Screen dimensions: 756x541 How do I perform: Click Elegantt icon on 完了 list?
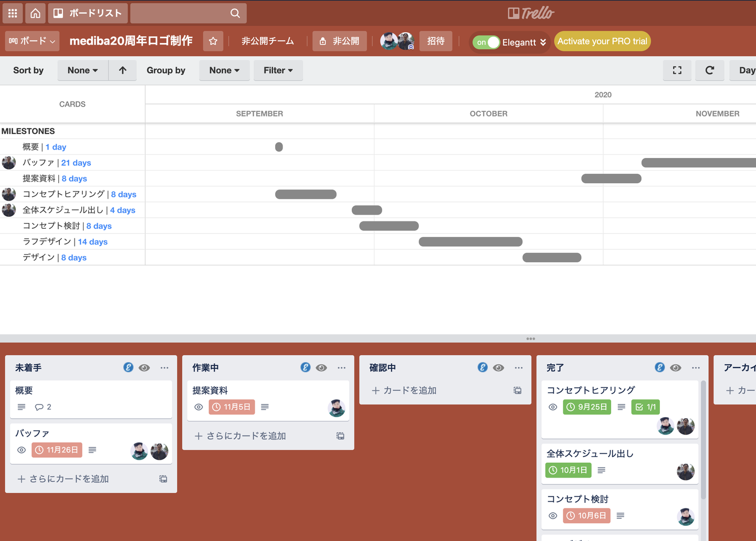point(660,367)
